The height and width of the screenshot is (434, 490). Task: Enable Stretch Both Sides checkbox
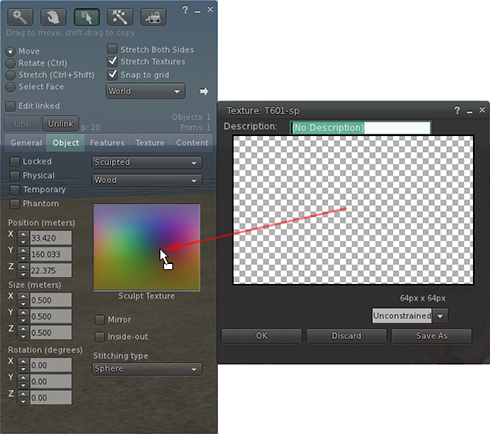[112, 49]
